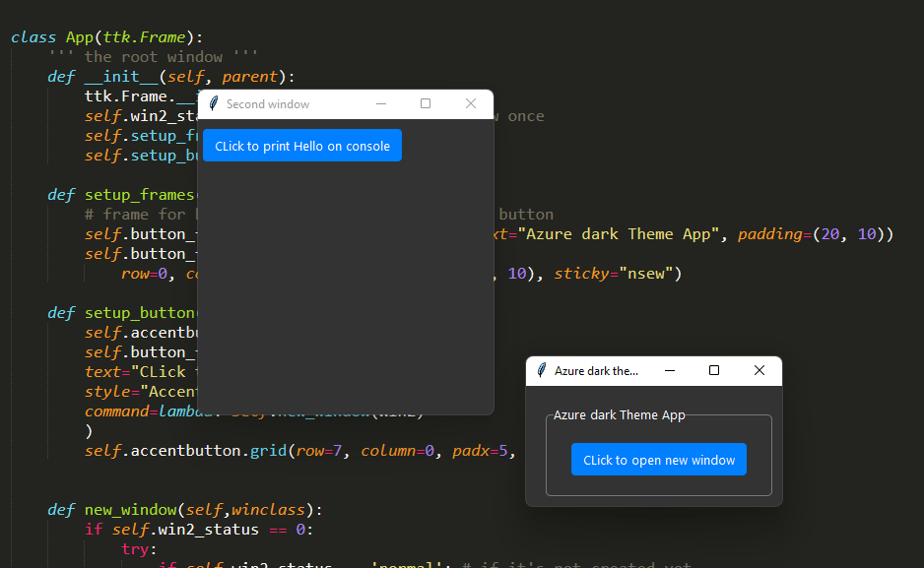Screen dimensions: 924x568
Task: Click the maximize icon on Azure dark window
Action: point(714,370)
